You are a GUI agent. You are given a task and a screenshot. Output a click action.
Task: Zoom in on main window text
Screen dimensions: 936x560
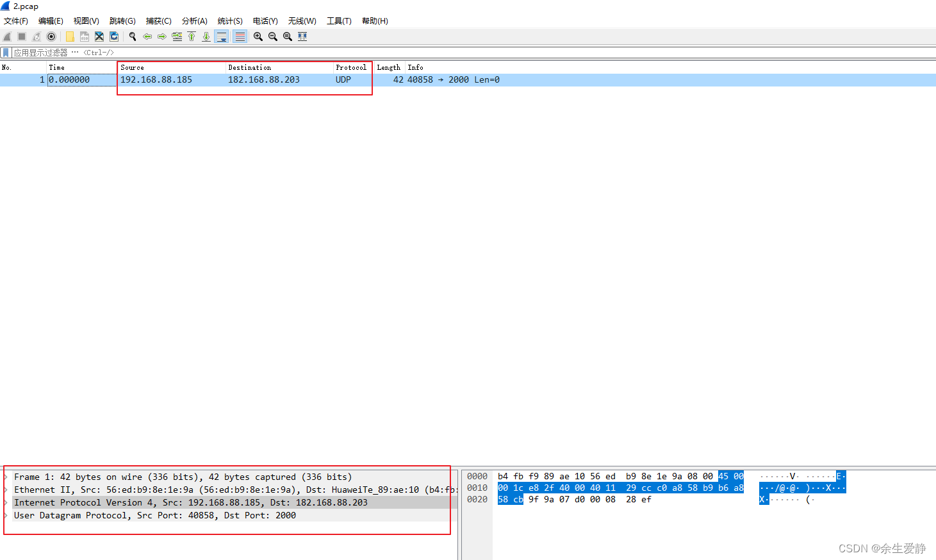258,37
